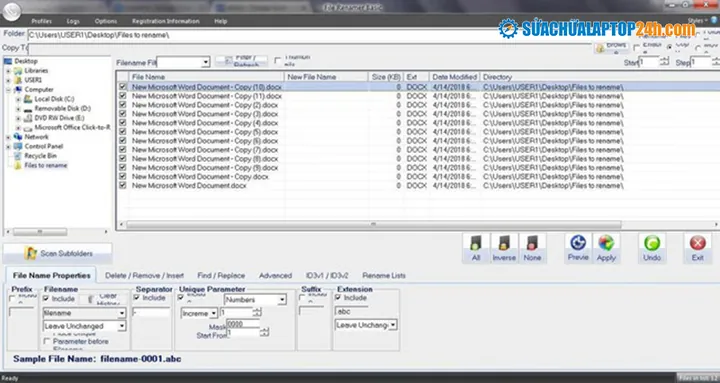Click the application logo orb at top-left
Screen dimensions: 720x383
11,11
